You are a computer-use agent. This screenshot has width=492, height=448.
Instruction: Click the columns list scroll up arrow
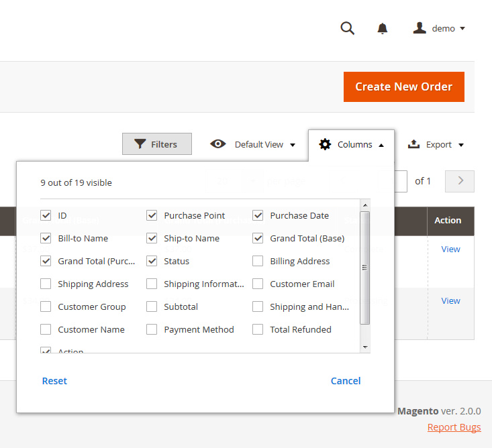pos(365,205)
